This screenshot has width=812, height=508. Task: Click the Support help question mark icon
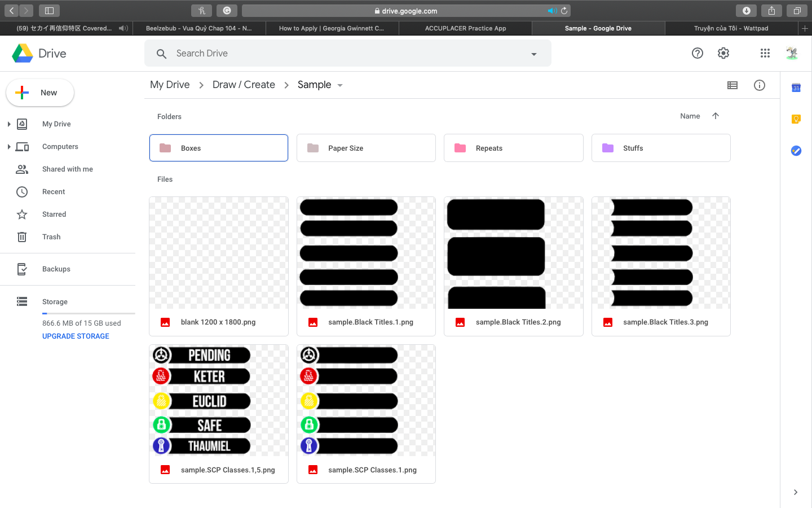(x=698, y=53)
